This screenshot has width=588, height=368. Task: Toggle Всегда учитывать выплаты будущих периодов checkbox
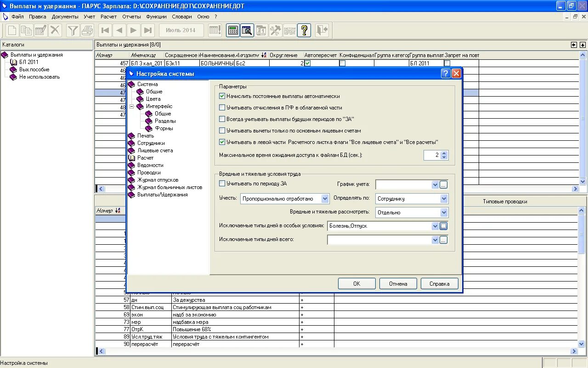[x=222, y=119]
